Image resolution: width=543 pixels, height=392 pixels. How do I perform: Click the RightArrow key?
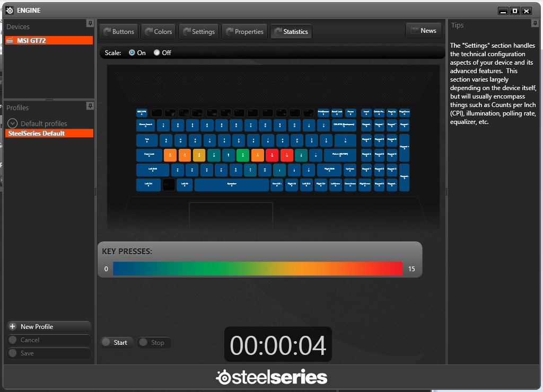pyautogui.click(x=365, y=185)
